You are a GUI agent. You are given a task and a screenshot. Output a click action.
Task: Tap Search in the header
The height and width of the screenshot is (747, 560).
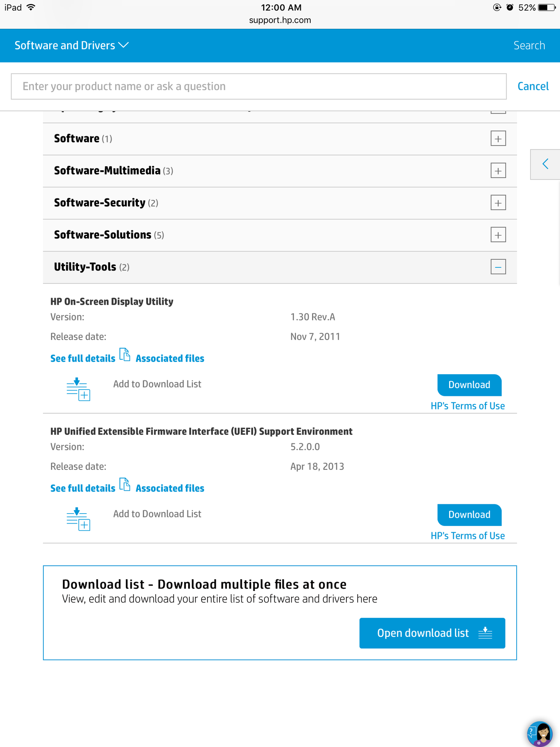(x=529, y=45)
